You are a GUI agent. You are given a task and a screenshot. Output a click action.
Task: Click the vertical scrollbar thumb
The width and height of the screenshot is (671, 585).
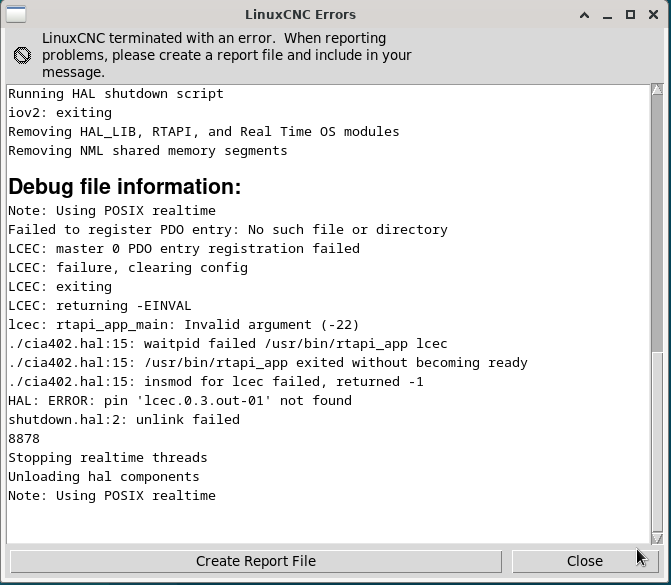coord(657,223)
